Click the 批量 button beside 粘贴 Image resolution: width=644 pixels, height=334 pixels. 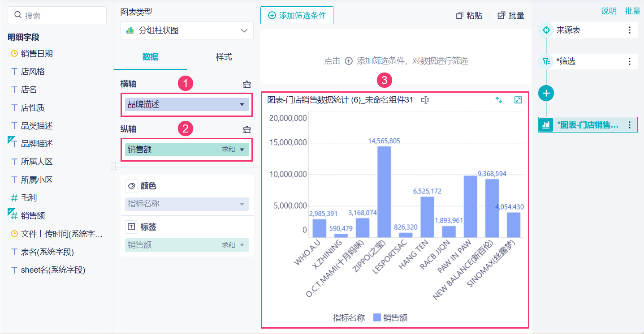[x=511, y=16]
